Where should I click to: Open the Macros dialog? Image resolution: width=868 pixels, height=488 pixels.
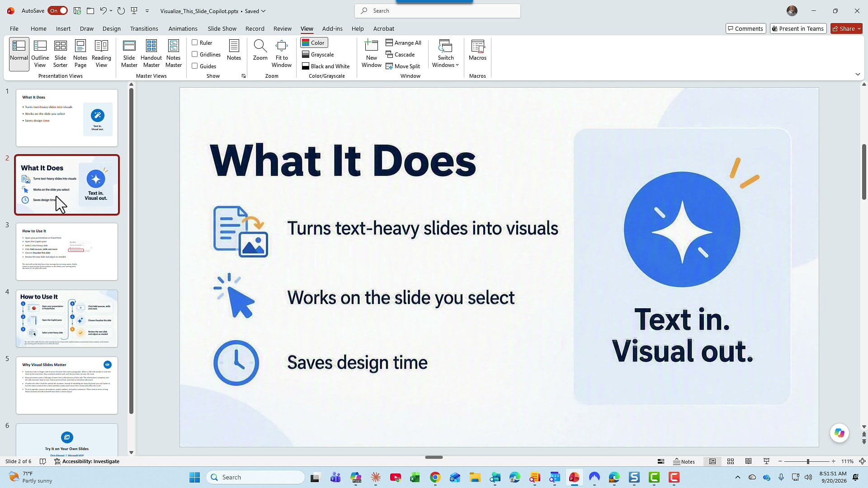point(477,50)
